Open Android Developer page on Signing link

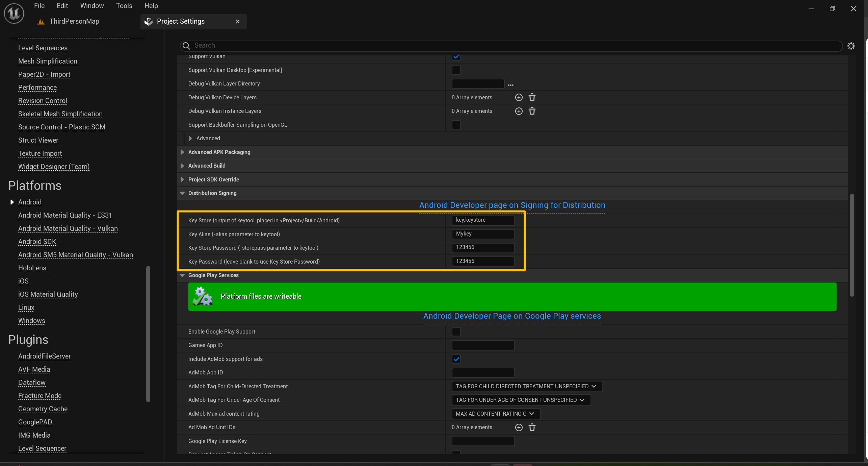tap(512, 205)
